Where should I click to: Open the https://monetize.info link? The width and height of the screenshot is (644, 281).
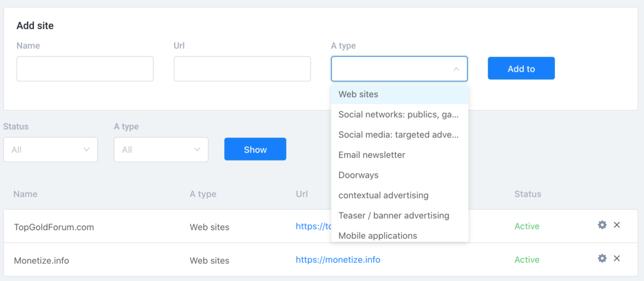(x=338, y=260)
